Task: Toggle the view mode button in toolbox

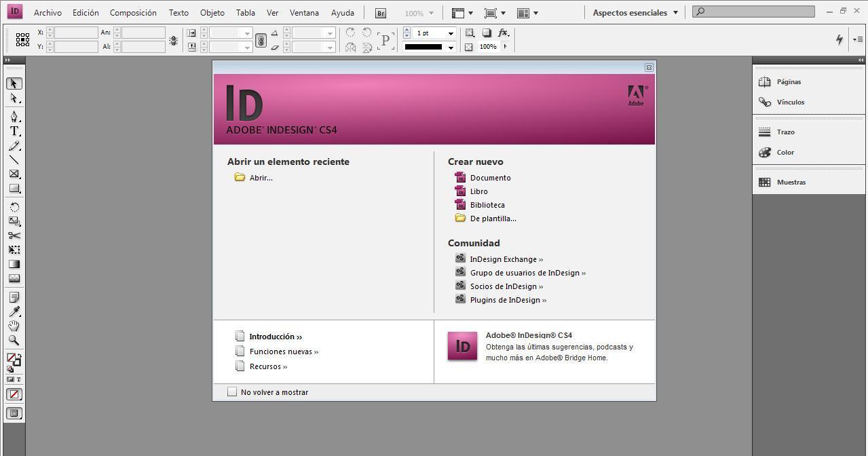Action: pyautogui.click(x=14, y=413)
